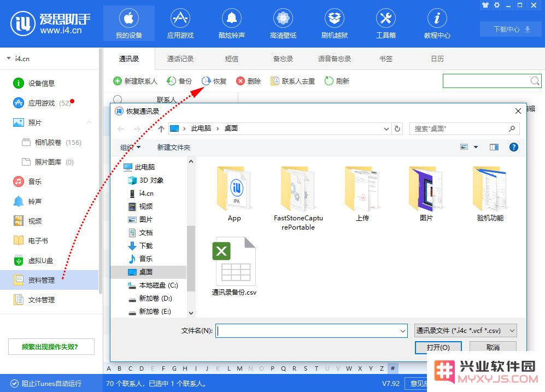Open the 高清壁纸 wallpaper icon
The height and width of the screenshot is (392, 545).
[283, 24]
